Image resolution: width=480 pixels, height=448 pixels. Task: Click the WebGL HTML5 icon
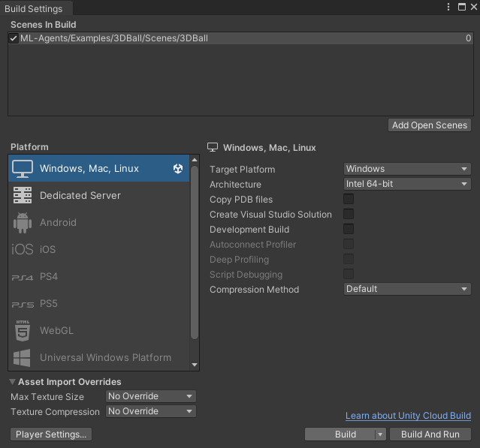(23, 331)
